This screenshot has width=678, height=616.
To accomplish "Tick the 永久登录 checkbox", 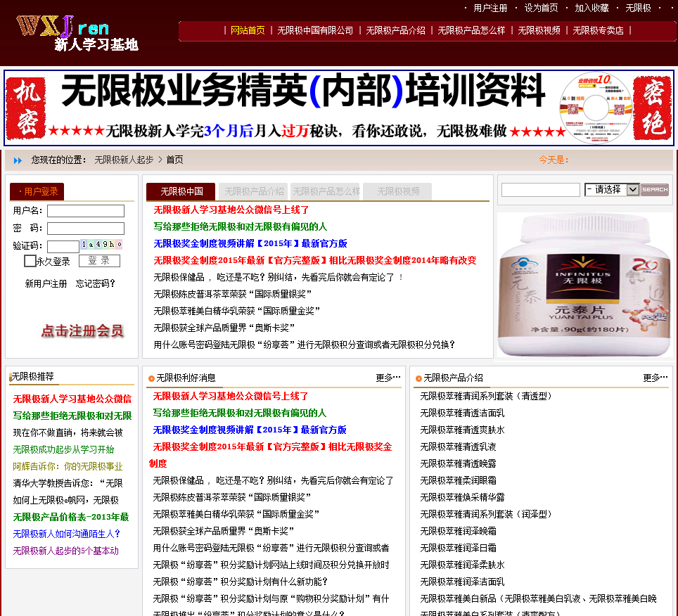I will [30, 261].
